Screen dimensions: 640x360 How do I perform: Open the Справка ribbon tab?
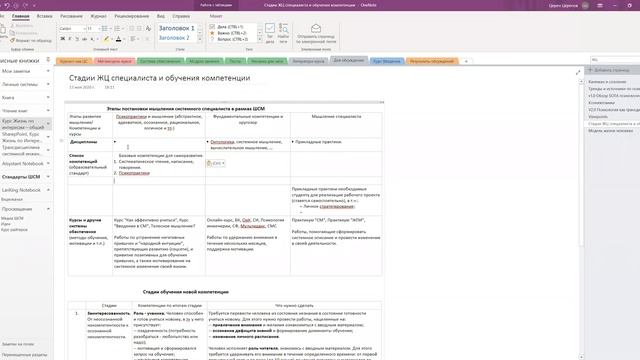[x=181, y=16]
